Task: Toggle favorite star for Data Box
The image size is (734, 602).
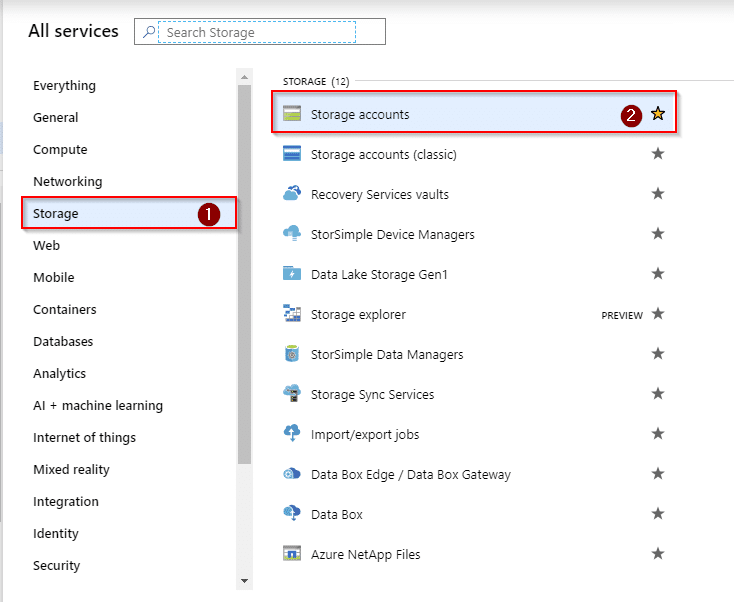Action: point(658,513)
